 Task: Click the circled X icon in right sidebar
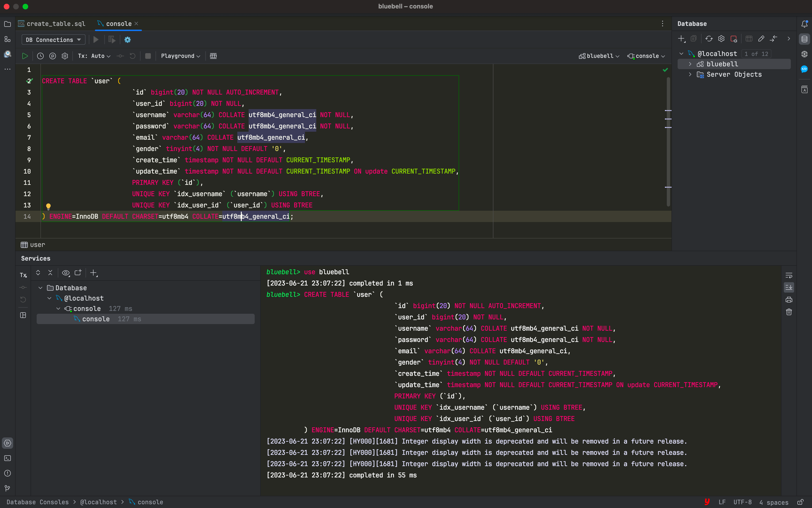point(804,54)
